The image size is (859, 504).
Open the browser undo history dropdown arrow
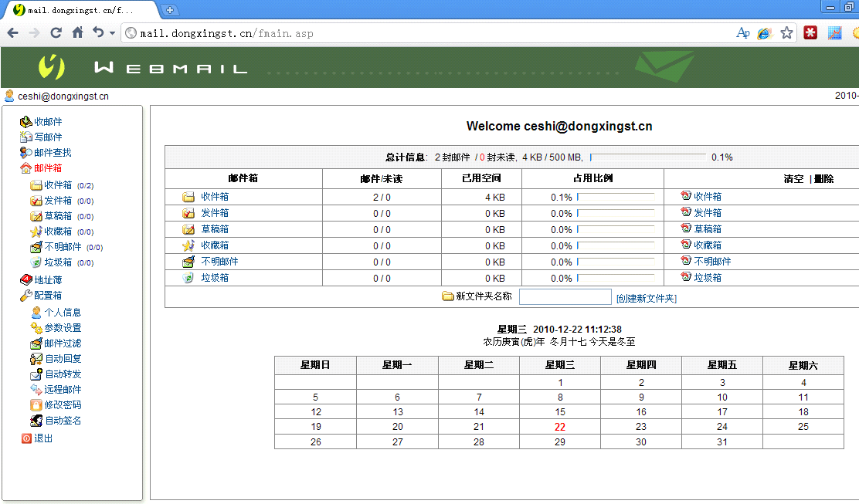coord(112,33)
